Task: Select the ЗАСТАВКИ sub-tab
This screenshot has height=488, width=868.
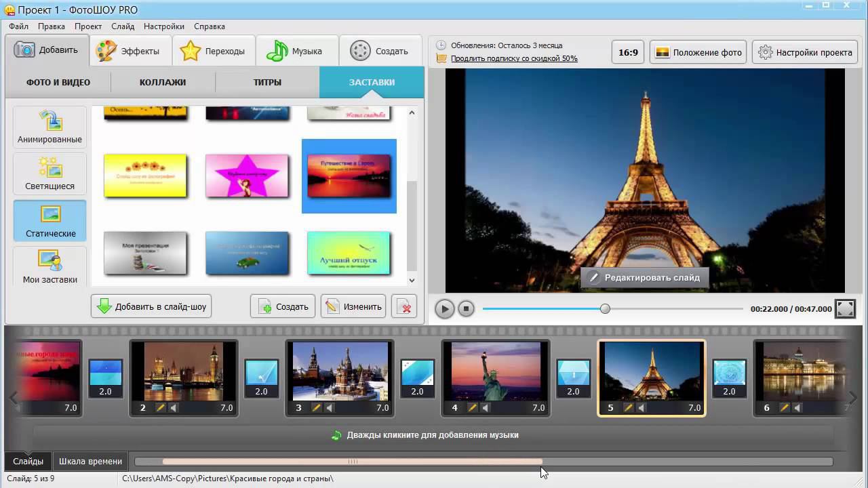Action: coord(372,82)
